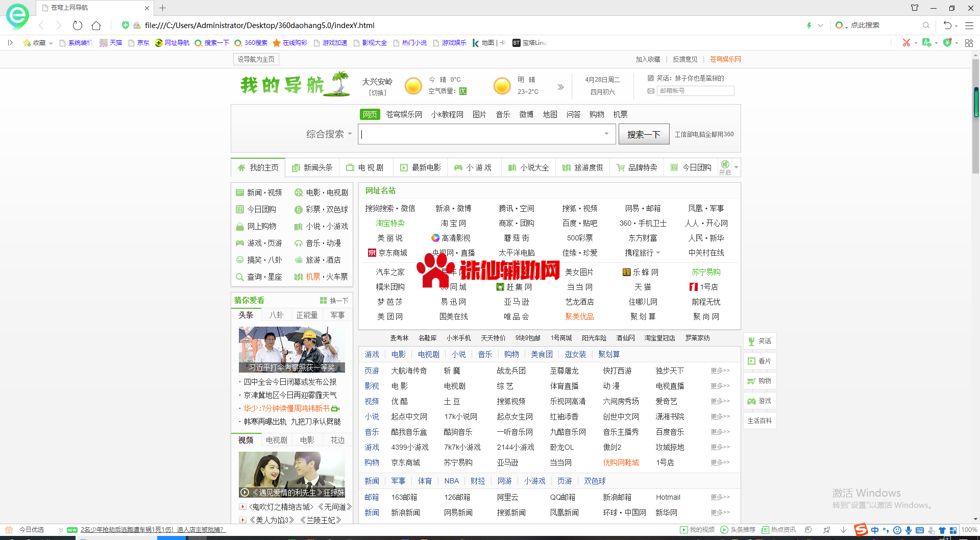The image size is (980, 540).
Task: Select the 电影 tab in video section
Action: coord(307,440)
